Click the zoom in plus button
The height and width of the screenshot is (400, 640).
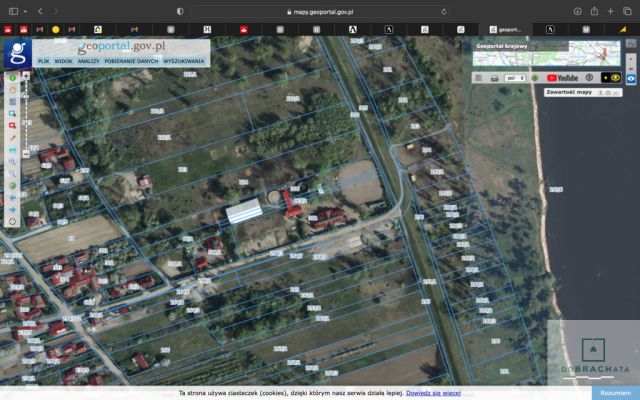(26, 76)
